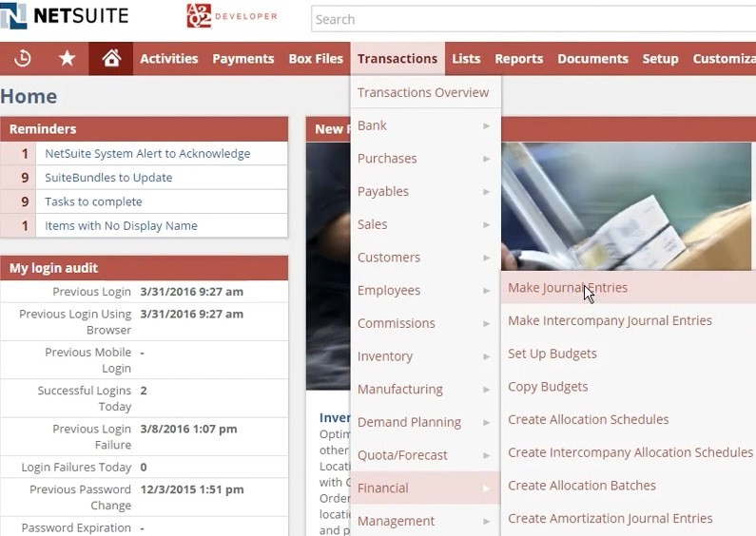Image resolution: width=756 pixels, height=536 pixels.
Task: Open the Setup menu
Action: click(x=660, y=58)
